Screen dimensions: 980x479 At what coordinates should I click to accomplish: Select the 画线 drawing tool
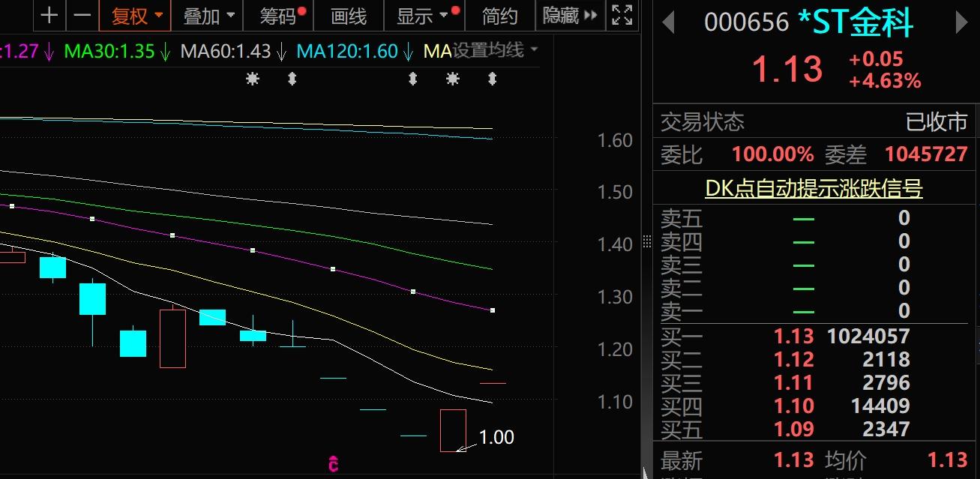click(349, 15)
